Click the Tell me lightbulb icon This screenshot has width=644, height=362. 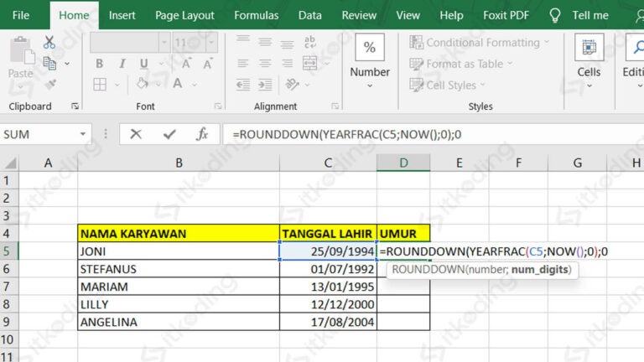(555, 15)
